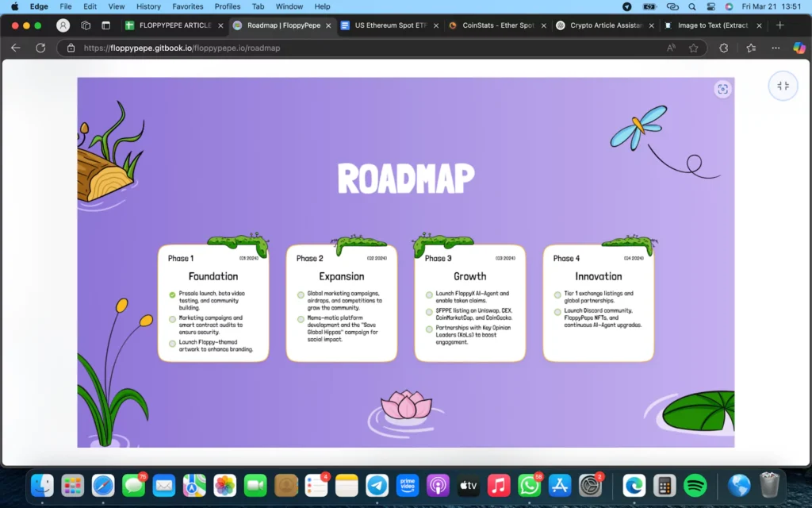This screenshot has width=812, height=508.
Task: Click the 'Foundation' heading in Phase 1 card
Action: pyautogui.click(x=213, y=276)
